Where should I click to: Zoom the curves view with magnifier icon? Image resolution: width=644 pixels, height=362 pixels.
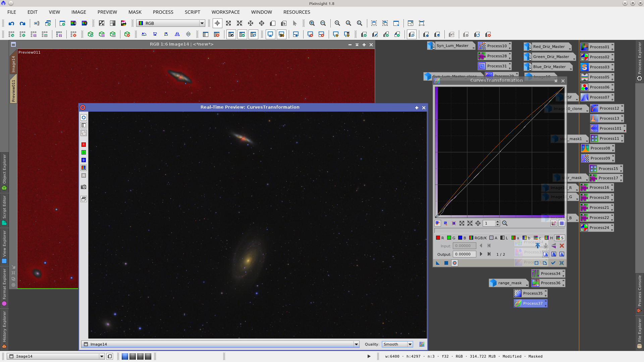[505, 223]
